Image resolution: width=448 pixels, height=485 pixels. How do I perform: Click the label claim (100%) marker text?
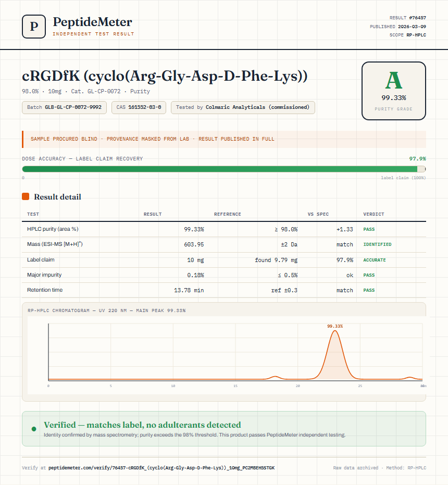coord(403,178)
